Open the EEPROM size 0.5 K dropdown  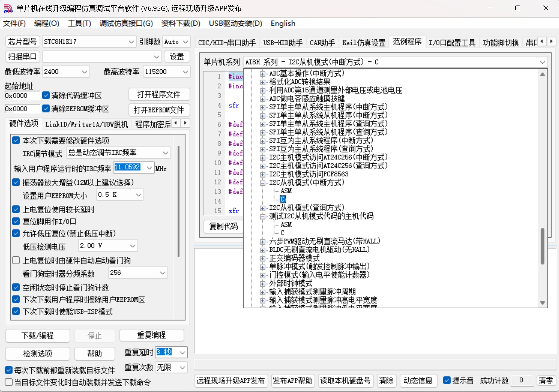coord(120,195)
